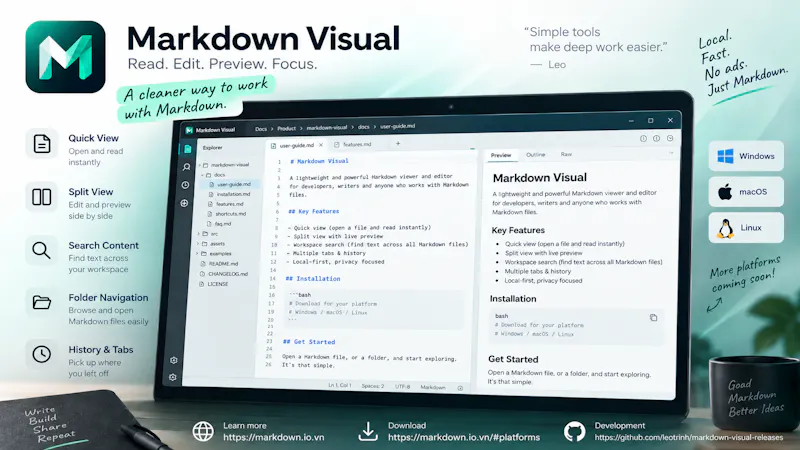
Task: Open the search icon in the activity bar
Action: (x=186, y=167)
